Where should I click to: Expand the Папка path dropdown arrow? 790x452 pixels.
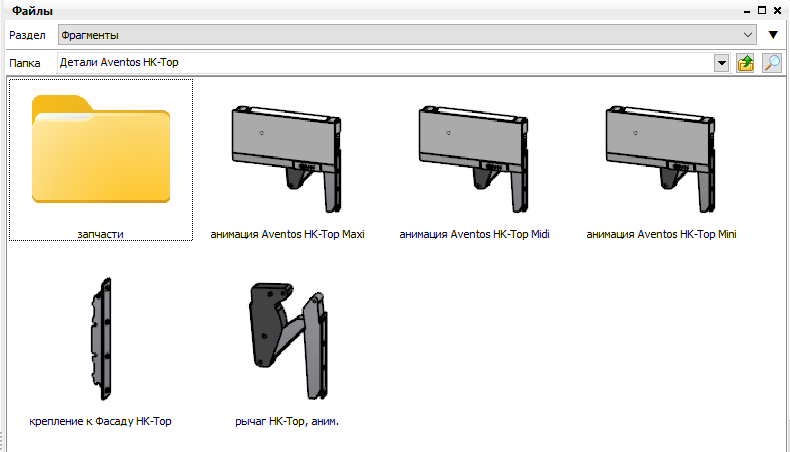(x=721, y=63)
